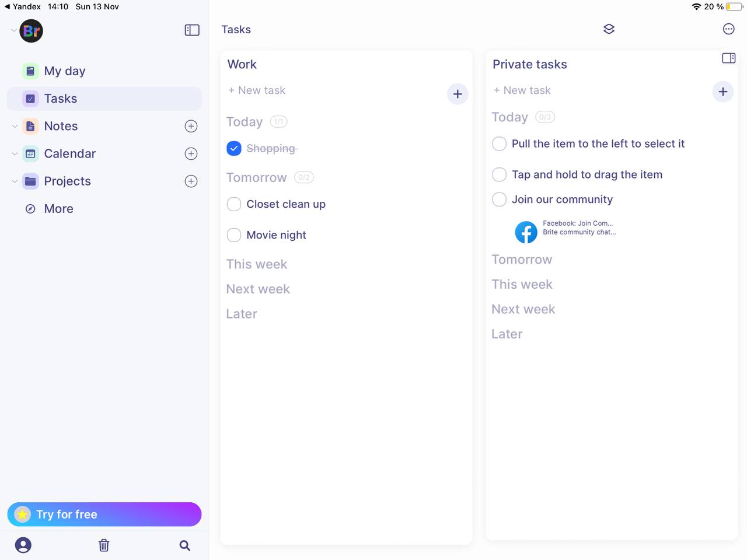Viewport: 747px width, 560px height.
Task: Open the Private tasks list title
Action: (530, 64)
